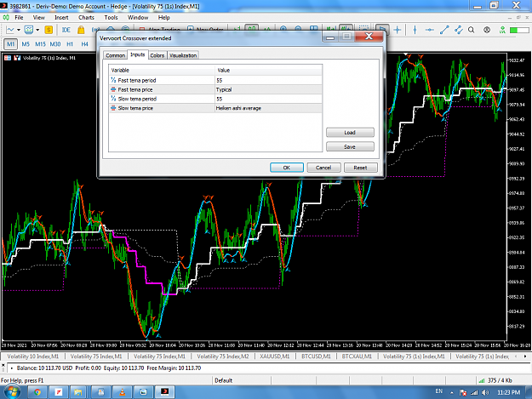Click the chart's depth of market icon

(x=17, y=58)
